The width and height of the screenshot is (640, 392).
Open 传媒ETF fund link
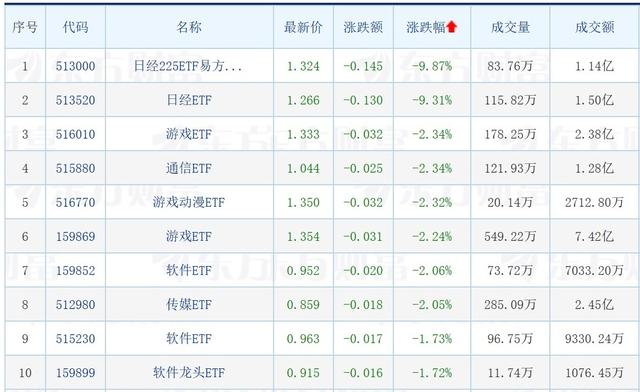pyautogui.click(x=189, y=305)
